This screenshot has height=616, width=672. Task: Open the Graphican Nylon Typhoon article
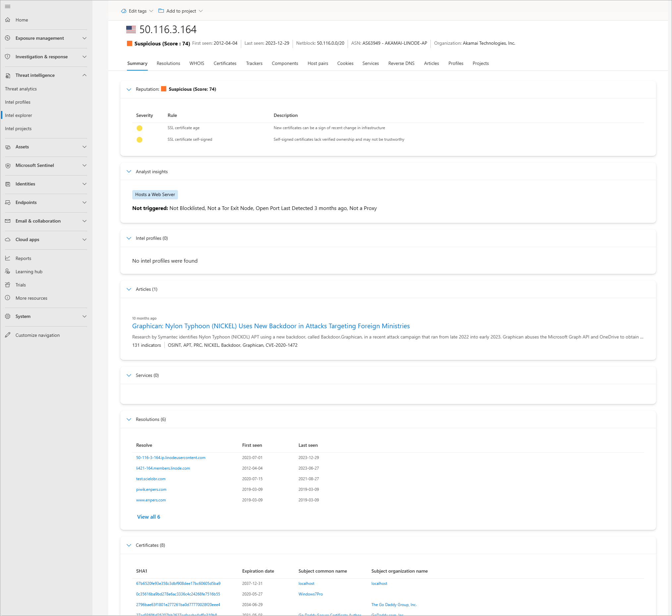pos(271,326)
